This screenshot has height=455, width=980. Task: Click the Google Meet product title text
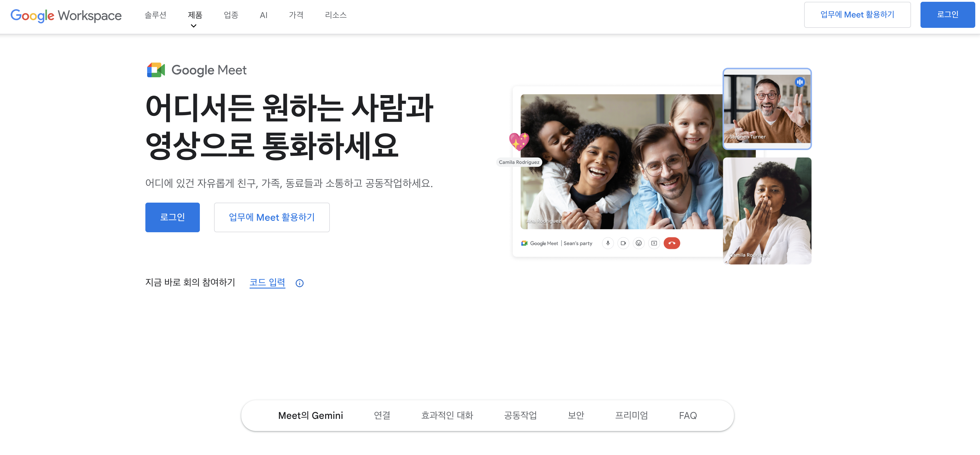[x=209, y=71]
